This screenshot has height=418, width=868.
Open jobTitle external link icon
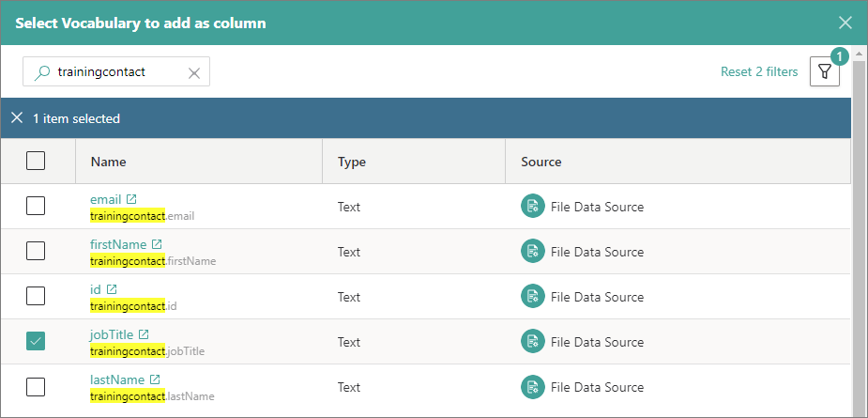tap(144, 334)
